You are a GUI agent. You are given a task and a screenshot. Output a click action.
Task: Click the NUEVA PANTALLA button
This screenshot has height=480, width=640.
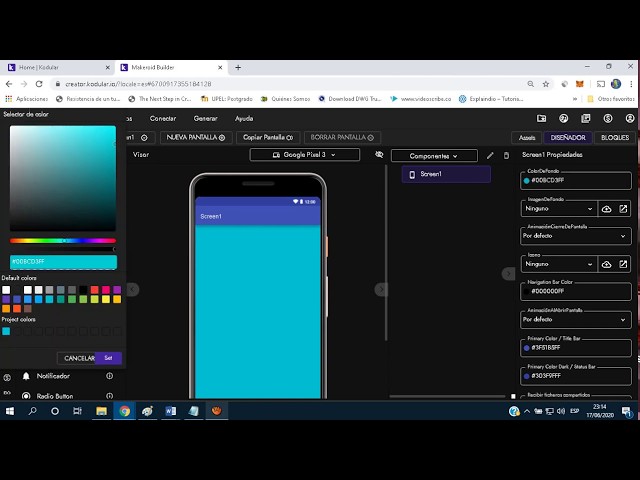tap(196, 138)
